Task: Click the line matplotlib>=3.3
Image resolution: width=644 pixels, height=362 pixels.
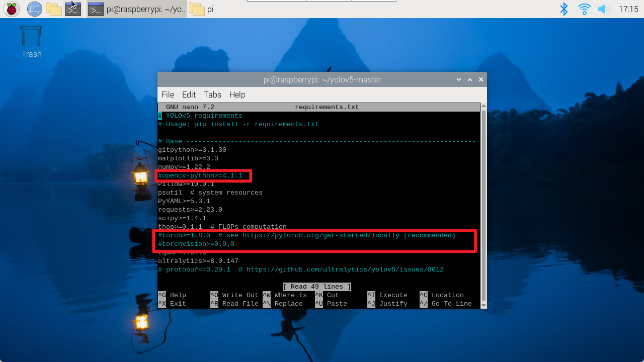Action: [x=188, y=158]
